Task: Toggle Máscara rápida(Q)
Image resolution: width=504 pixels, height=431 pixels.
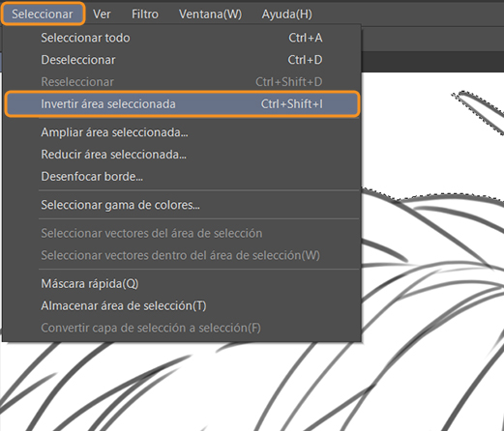Action: pyautogui.click(x=182, y=284)
